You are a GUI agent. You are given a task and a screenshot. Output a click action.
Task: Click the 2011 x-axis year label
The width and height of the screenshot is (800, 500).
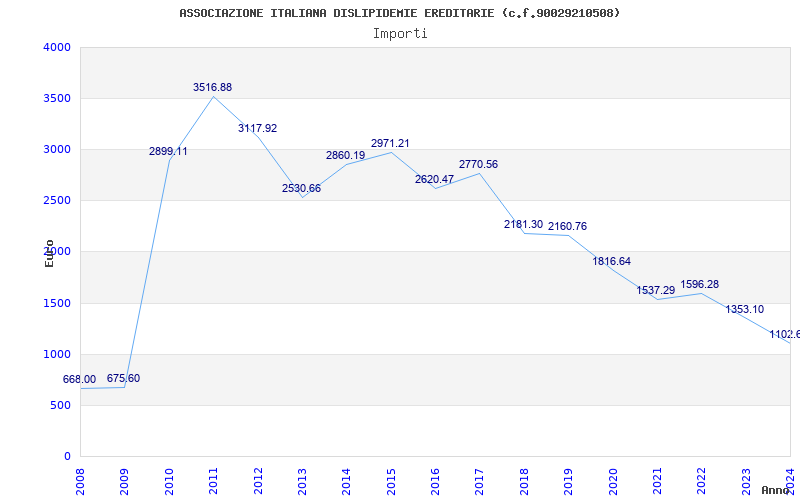tap(213, 479)
